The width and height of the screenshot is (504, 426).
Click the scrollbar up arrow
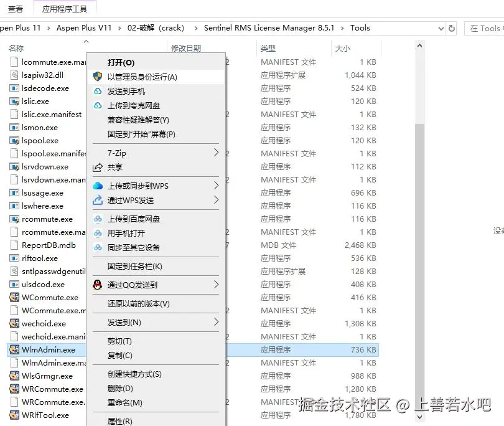point(419,46)
